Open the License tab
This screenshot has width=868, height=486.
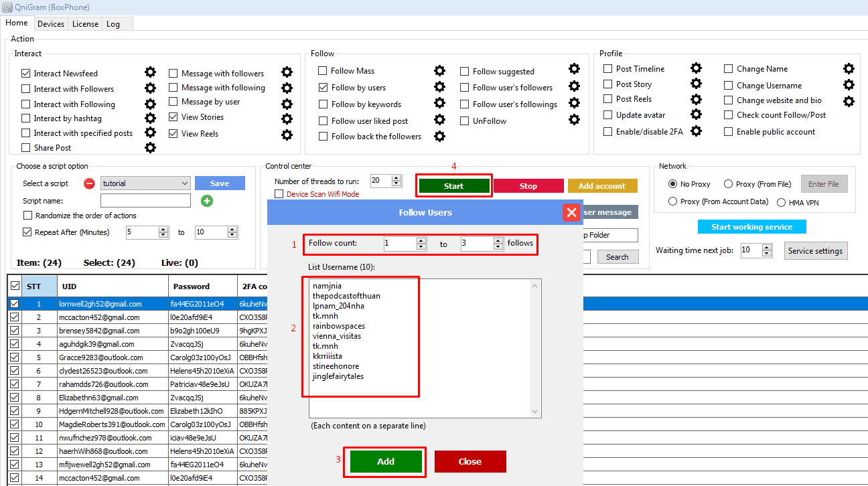[x=85, y=24]
